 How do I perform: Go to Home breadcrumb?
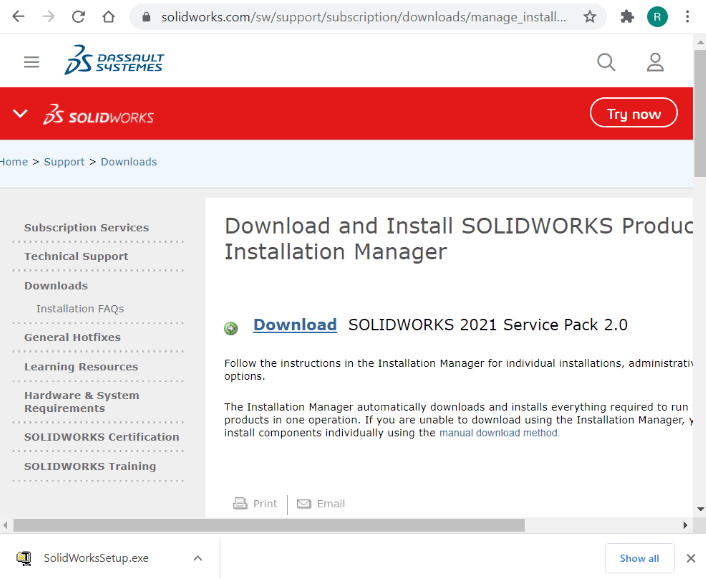tap(14, 162)
